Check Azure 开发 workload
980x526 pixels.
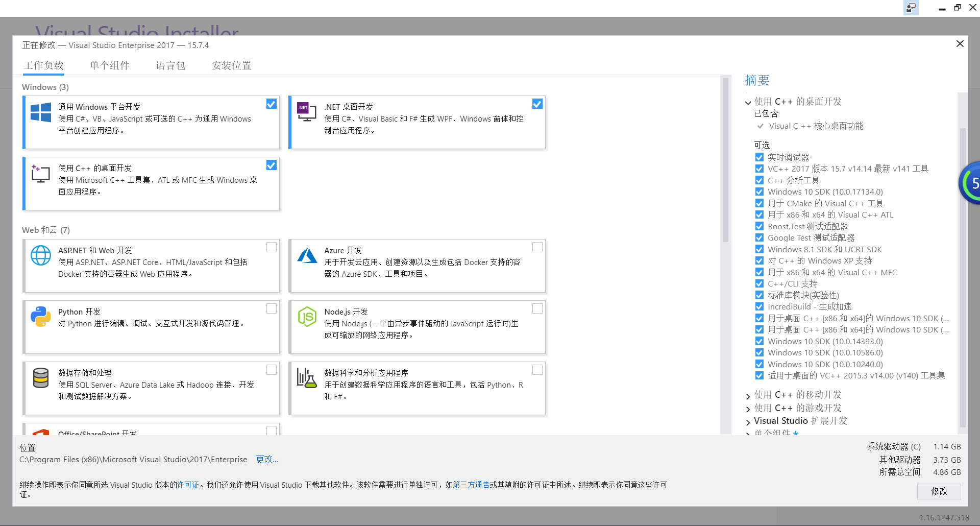click(x=537, y=247)
